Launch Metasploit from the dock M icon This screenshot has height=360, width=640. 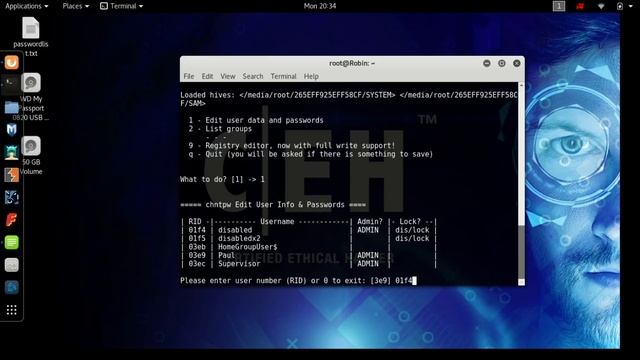[11, 130]
